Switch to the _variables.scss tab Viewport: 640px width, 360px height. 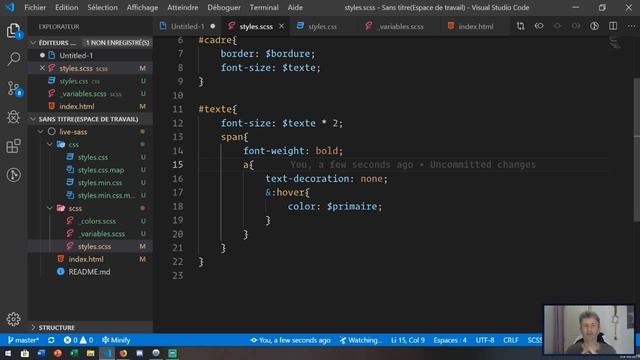[x=400, y=26]
